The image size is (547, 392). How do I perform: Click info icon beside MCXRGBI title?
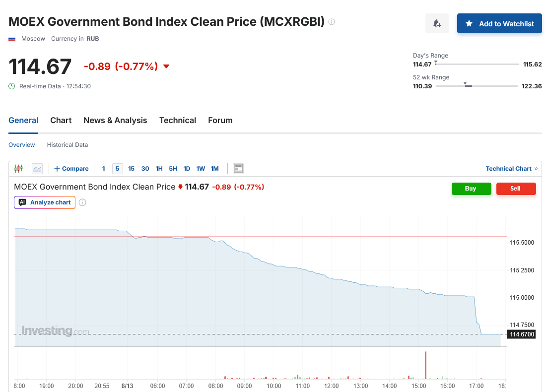(x=332, y=22)
